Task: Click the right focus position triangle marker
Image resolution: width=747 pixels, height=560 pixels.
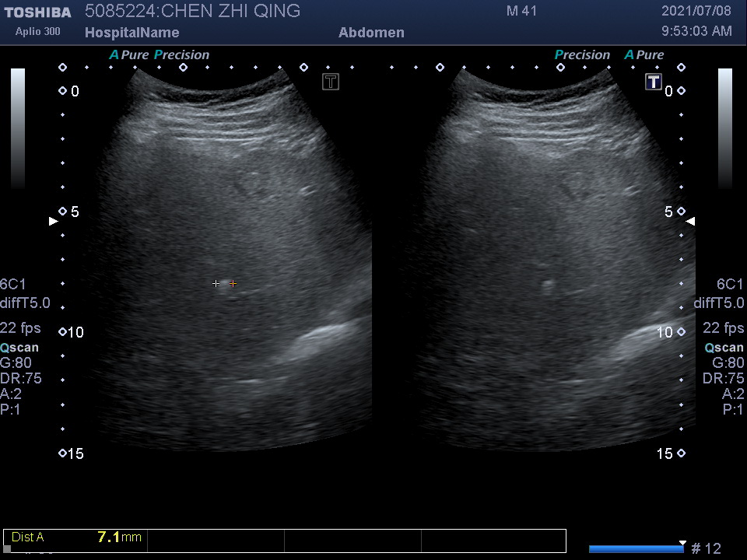Action: click(689, 222)
